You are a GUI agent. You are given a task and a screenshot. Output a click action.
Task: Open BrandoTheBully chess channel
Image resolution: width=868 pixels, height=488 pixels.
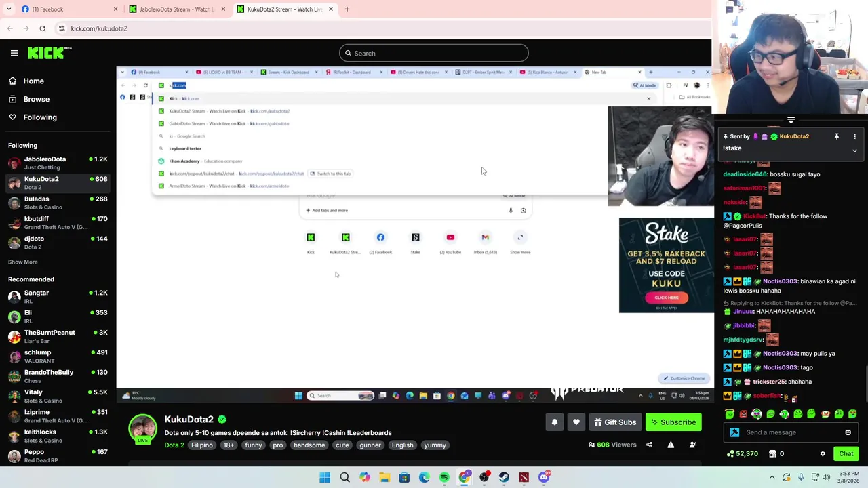coord(58,376)
